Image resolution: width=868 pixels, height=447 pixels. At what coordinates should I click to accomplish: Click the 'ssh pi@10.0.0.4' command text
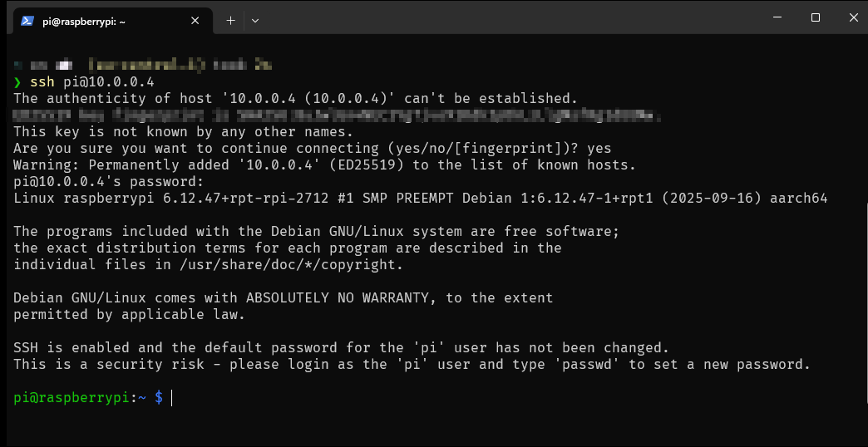91,82
